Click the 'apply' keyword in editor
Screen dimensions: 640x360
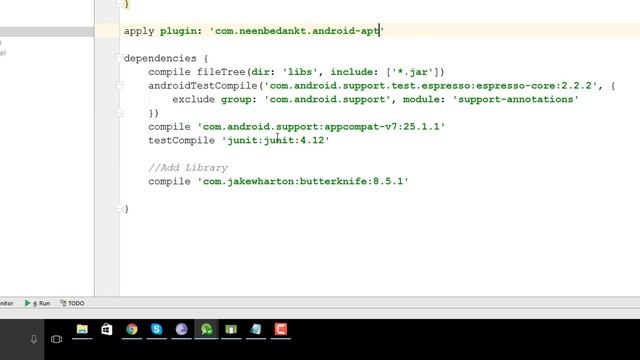[x=139, y=31]
